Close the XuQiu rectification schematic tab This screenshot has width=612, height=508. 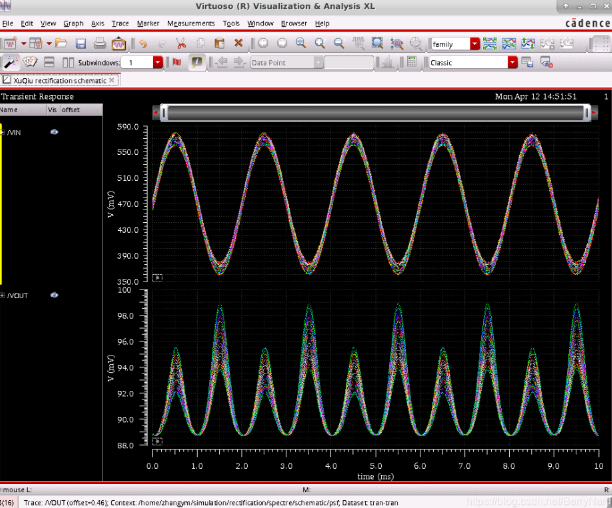click(x=111, y=79)
